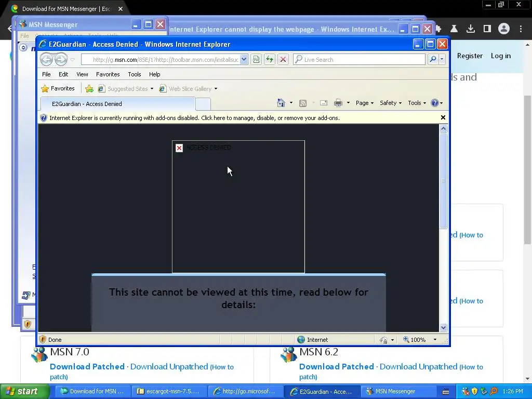Click the Register link on Escargot page

[470, 56]
